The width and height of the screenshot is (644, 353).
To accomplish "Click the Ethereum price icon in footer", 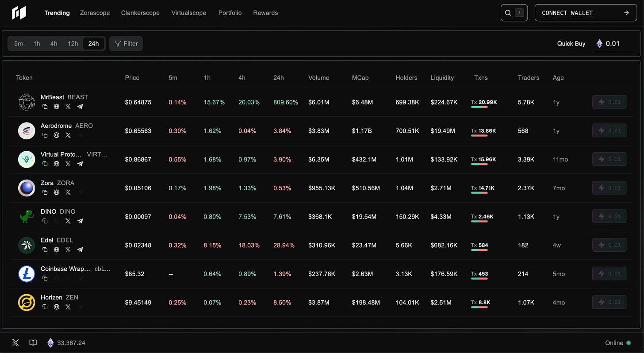I will click(50, 343).
